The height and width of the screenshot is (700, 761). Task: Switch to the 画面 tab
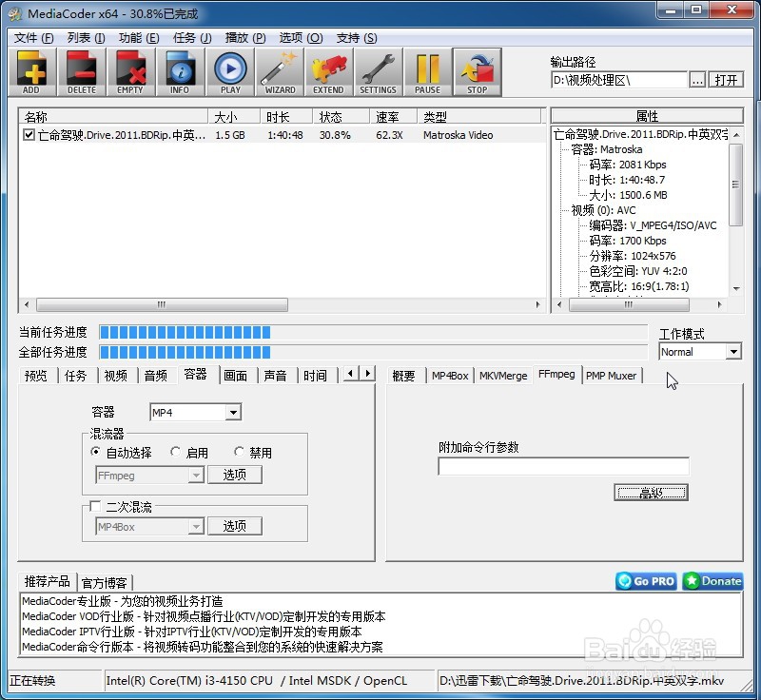(x=235, y=376)
